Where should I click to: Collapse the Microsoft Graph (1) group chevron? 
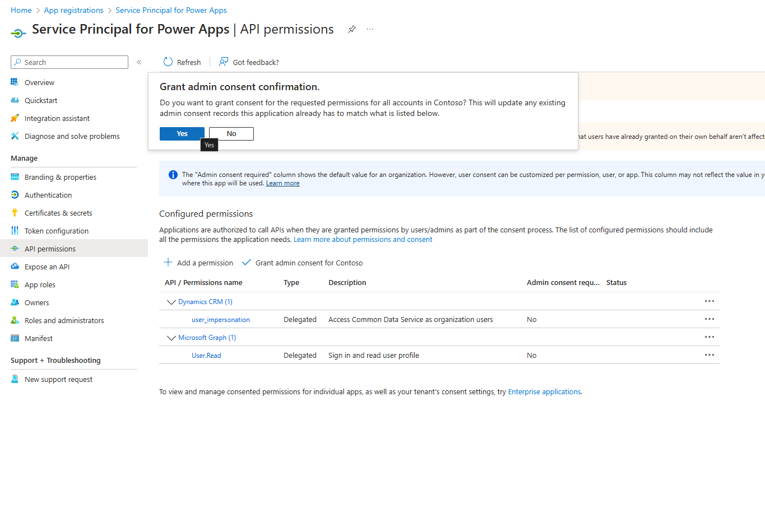click(171, 338)
